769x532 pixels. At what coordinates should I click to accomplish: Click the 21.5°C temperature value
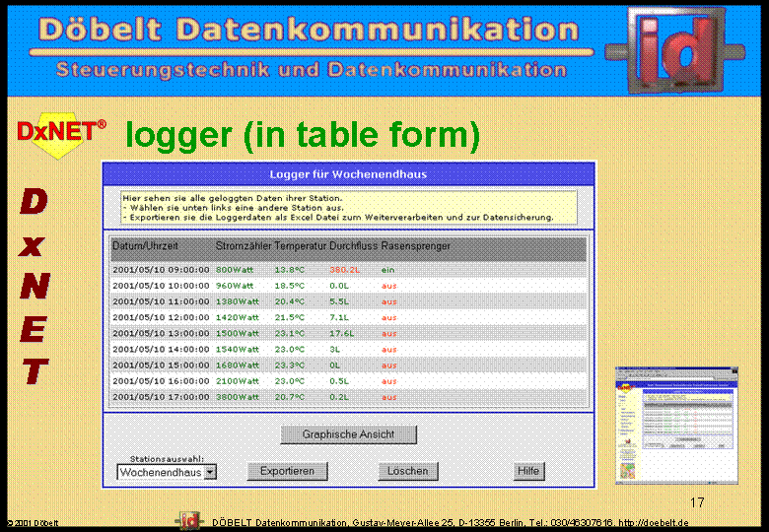(x=289, y=317)
